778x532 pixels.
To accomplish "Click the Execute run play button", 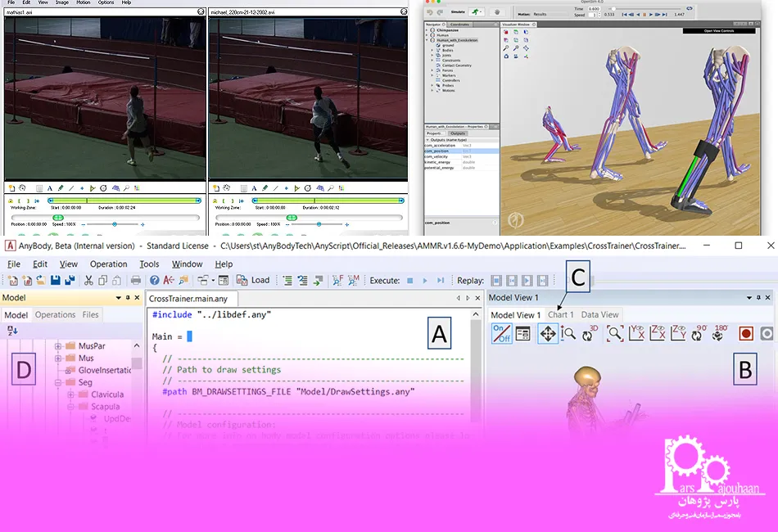I will (x=425, y=281).
